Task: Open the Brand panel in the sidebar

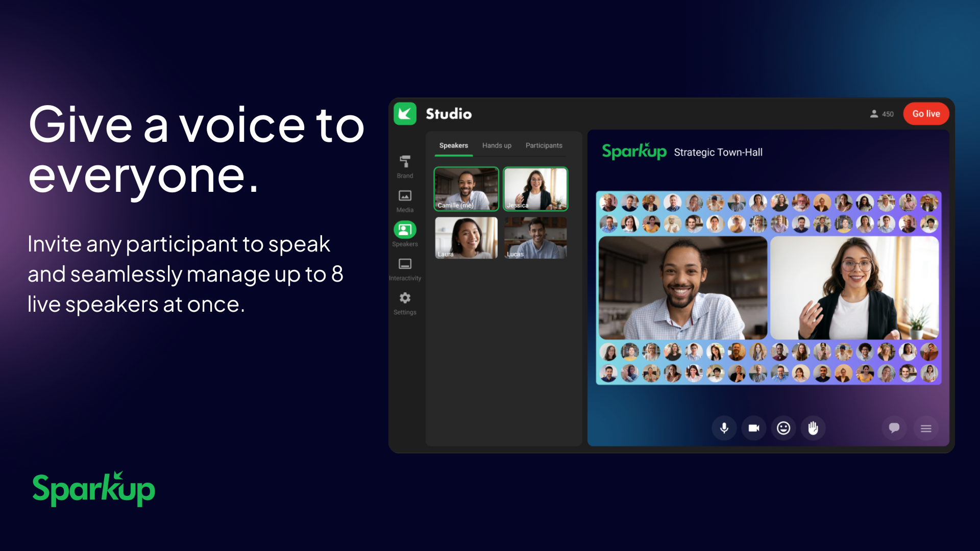Action: point(405,166)
